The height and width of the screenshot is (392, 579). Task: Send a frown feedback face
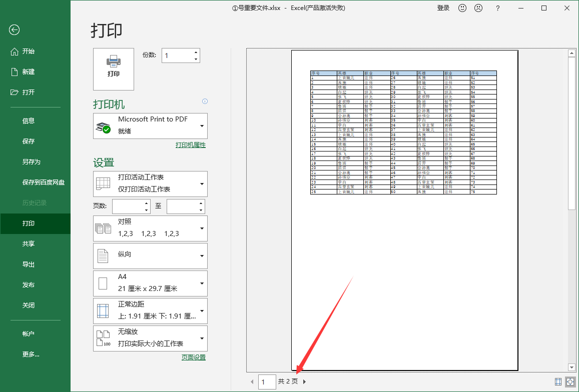[x=478, y=8]
